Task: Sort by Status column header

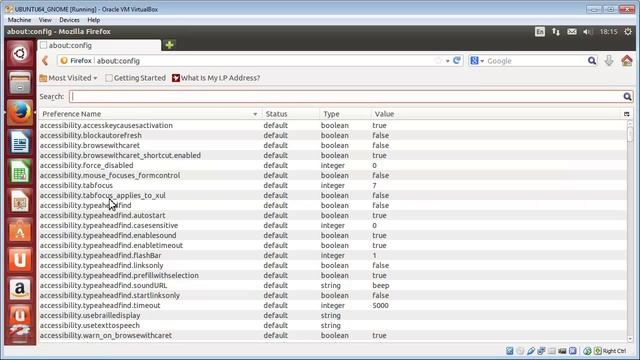Action: (x=290, y=114)
